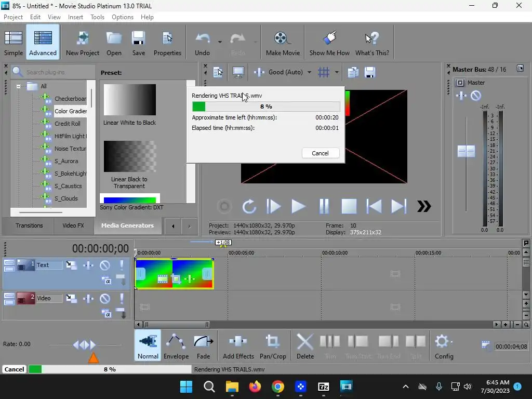Save preview snapshot to file
Viewport: 532px width, 399px height.
click(369, 72)
